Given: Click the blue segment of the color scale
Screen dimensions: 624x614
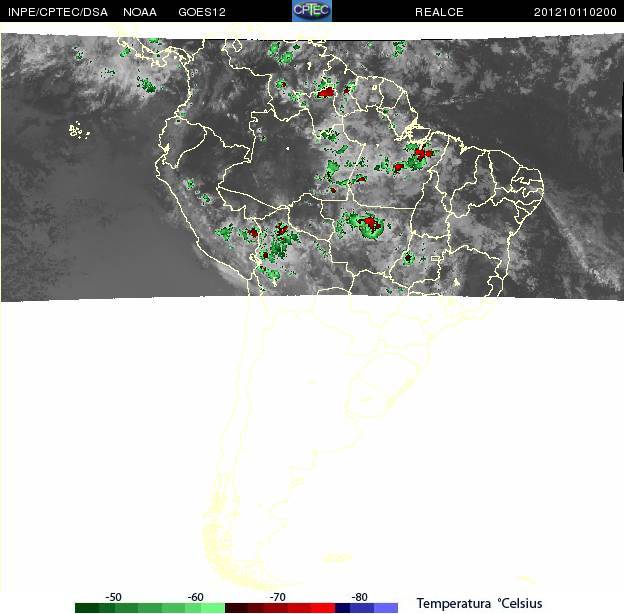Looking at the screenshot, I should point(367,608).
